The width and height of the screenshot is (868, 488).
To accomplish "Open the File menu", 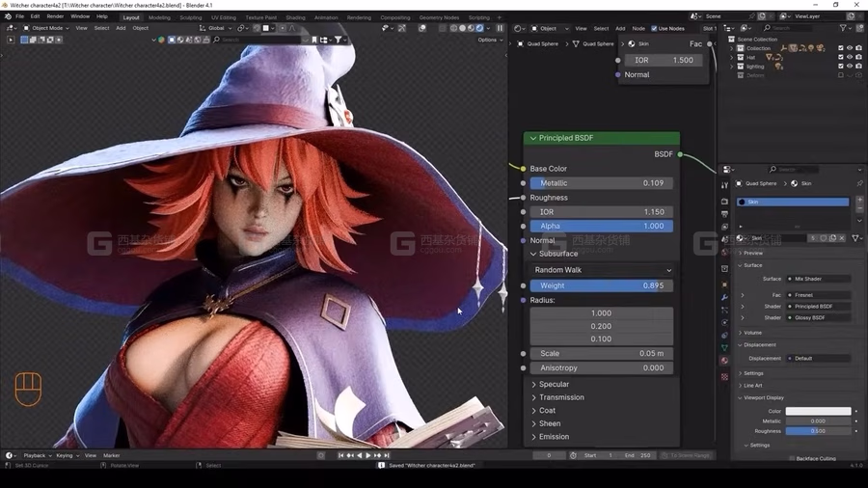I will (20, 16).
